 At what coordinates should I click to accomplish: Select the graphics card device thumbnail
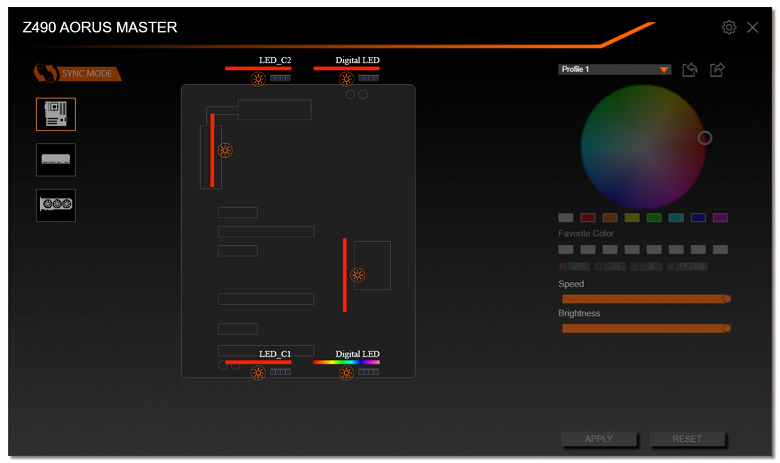tap(56, 205)
